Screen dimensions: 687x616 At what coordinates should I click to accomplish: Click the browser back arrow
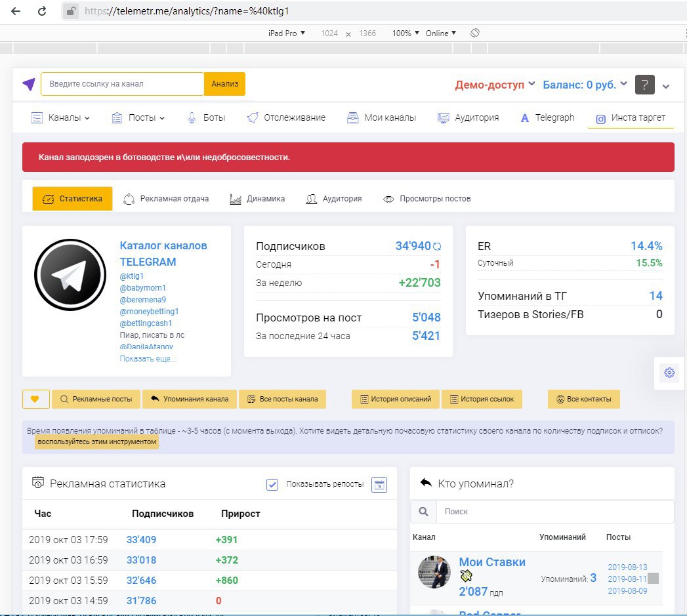pos(16,11)
